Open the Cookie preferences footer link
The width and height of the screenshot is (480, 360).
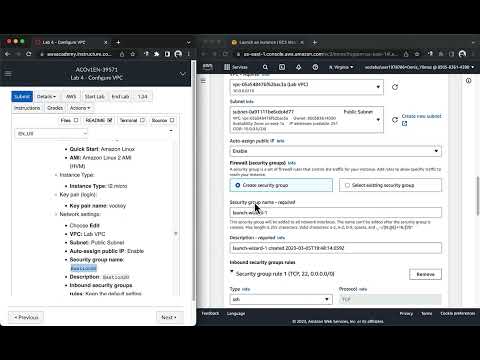point(458,313)
